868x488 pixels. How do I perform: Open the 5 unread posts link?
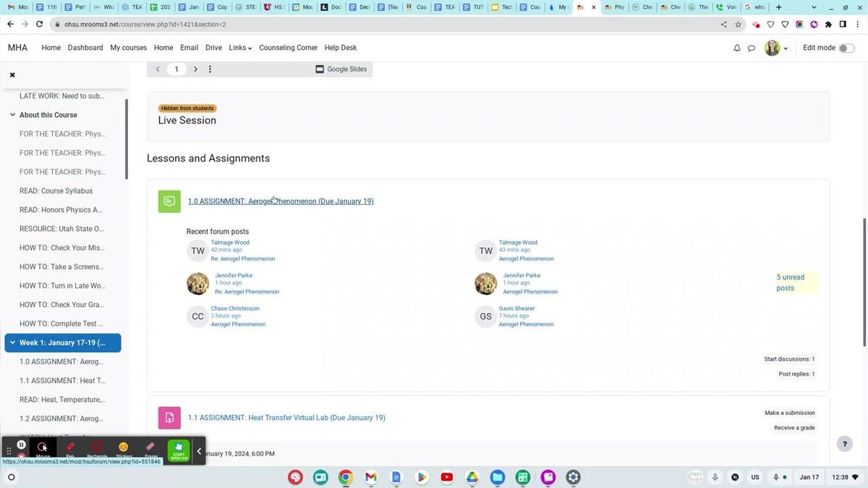point(790,282)
